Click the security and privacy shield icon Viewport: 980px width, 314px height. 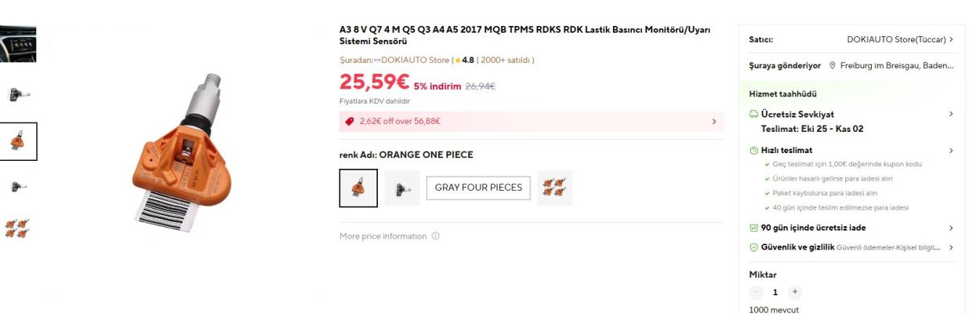coord(754,247)
